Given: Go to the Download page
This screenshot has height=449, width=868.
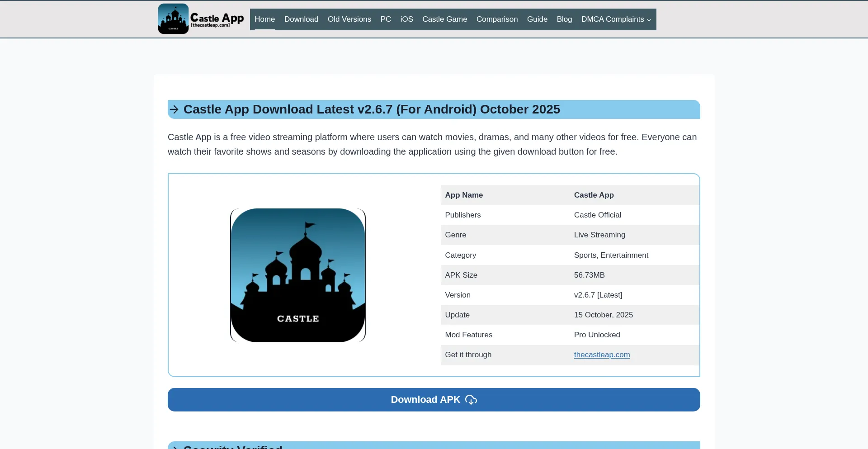Looking at the screenshot, I should pos(301,19).
